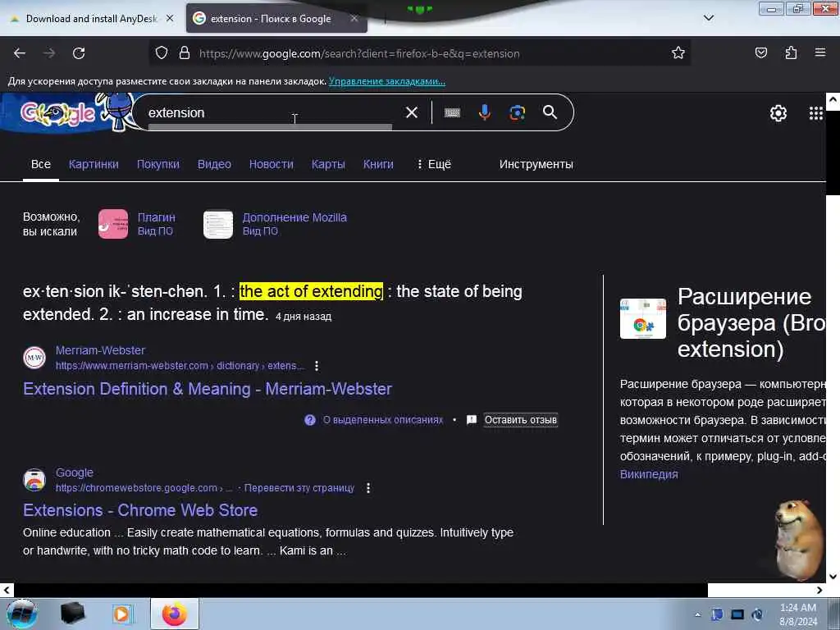Click horizontal scrollbar left arrow

[x=7, y=591]
